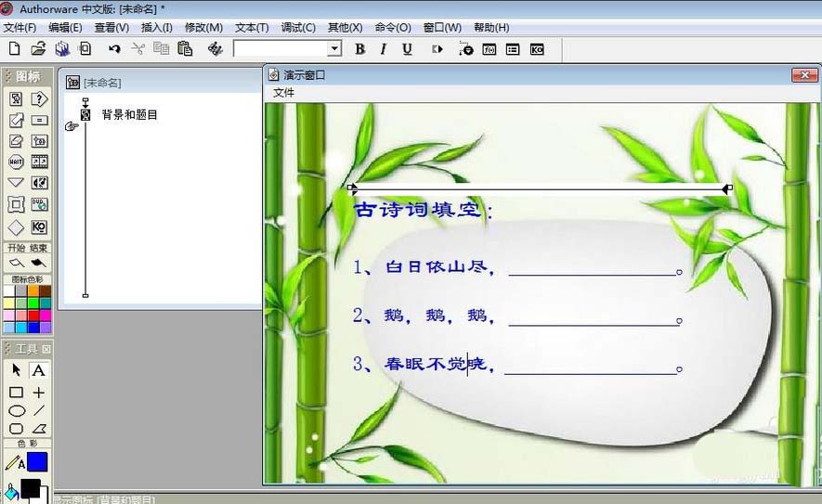This screenshot has width=822, height=504.
Task: Select the Map icon in palette
Action: point(39,141)
